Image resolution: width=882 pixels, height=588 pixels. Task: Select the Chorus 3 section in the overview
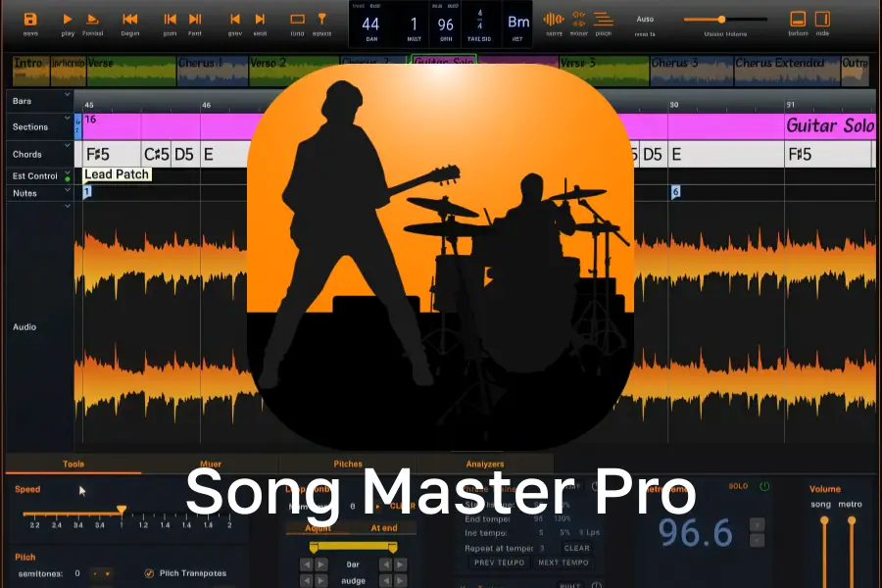click(x=691, y=71)
